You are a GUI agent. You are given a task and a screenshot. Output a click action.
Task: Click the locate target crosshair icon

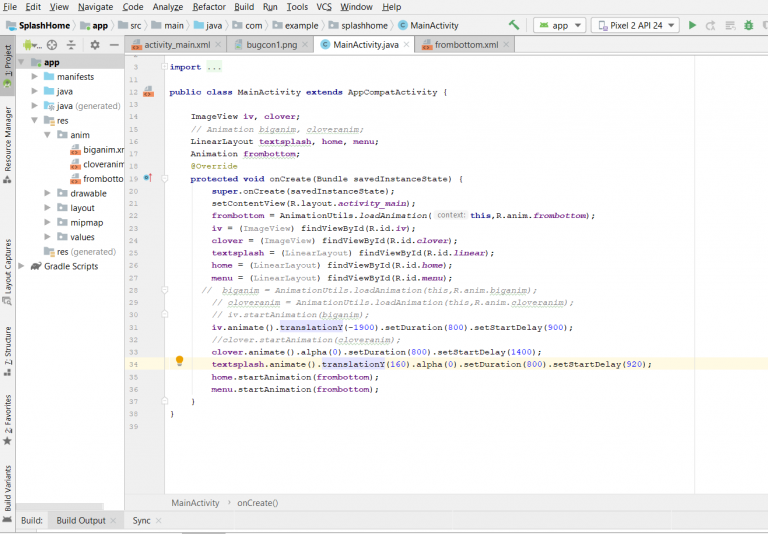[52, 45]
